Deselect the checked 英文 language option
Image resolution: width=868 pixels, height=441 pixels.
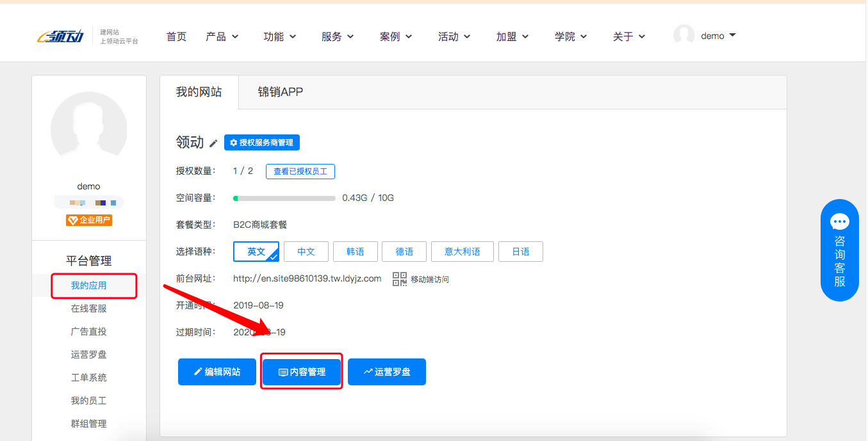256,252
